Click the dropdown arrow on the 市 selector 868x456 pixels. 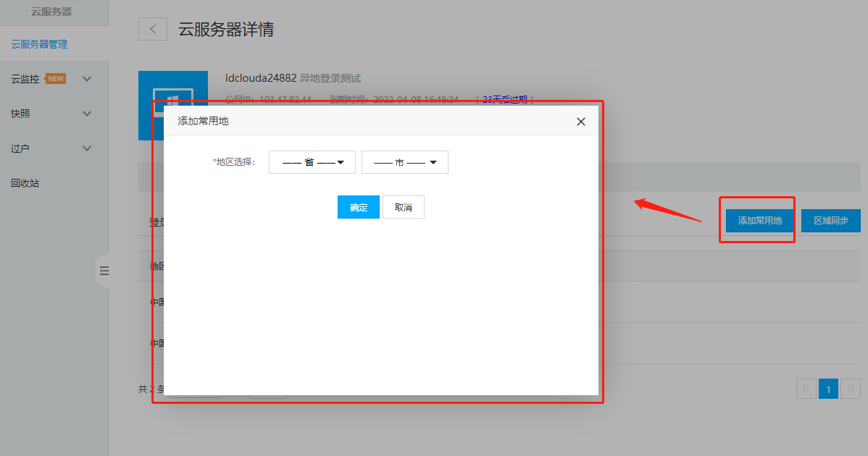(x=433, y=161)
